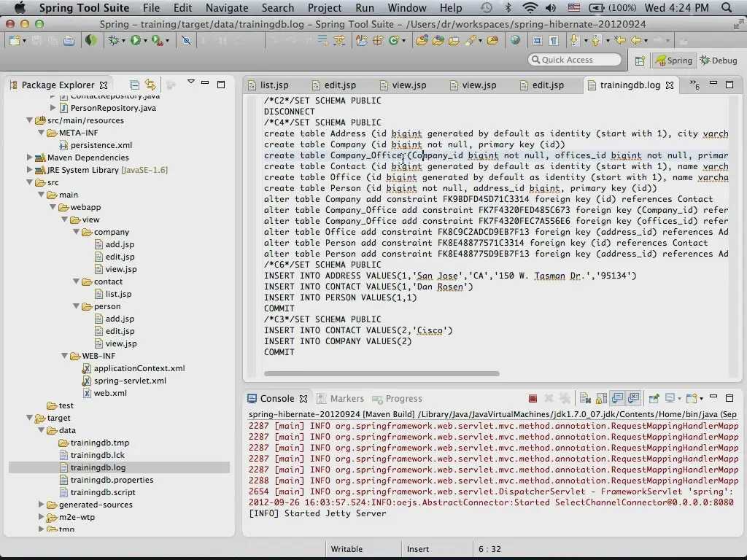Viewport: 747px width, 560px height.
Task: Open the Run button dropdown arrow
Action: pos(145,41)
